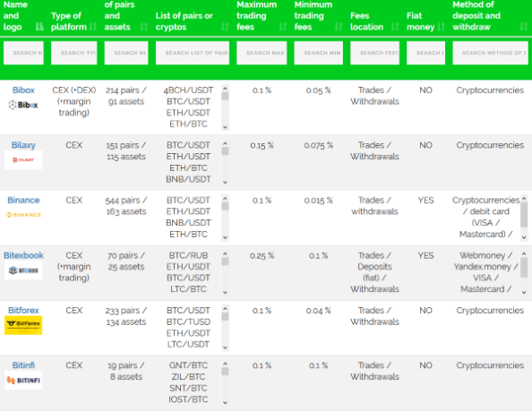Viewport: 532px width, 411px height.
Task: Sort by number of pairs and assets icon
Action: click(x=144, y=27)
